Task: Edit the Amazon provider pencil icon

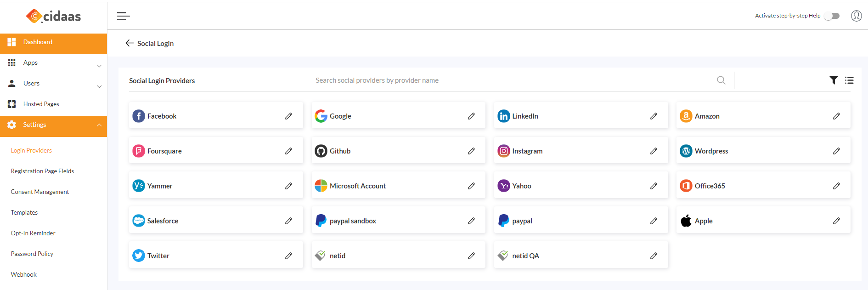Action: (836, 116)
